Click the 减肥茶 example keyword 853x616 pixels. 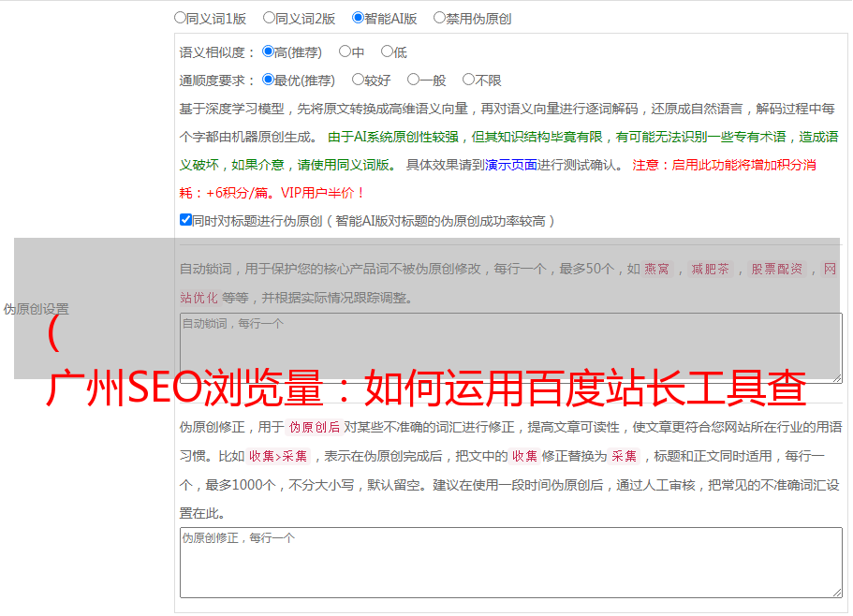710,269
